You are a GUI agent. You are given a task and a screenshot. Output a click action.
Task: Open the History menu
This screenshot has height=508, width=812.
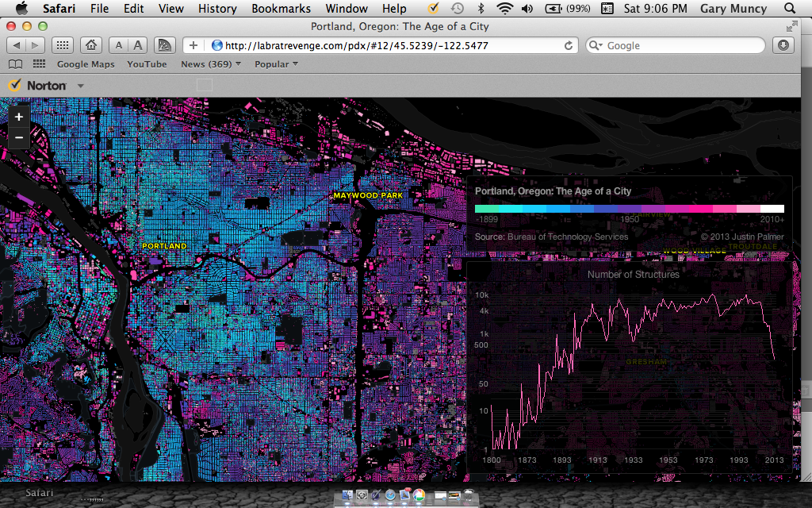tap(217, 9)
